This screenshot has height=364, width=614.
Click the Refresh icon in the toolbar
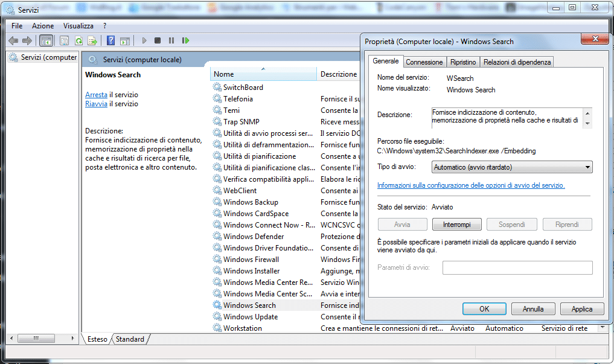tap(79, 40)
